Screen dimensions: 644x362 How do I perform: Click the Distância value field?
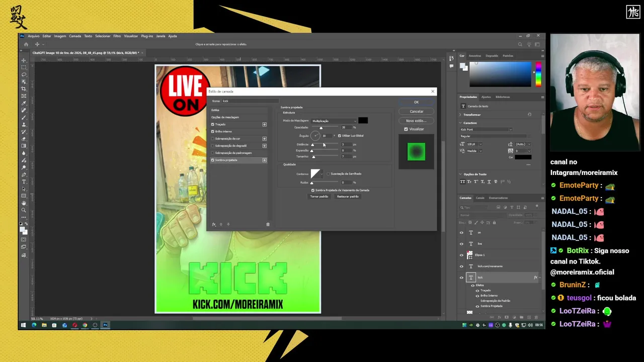click(346, 144)
